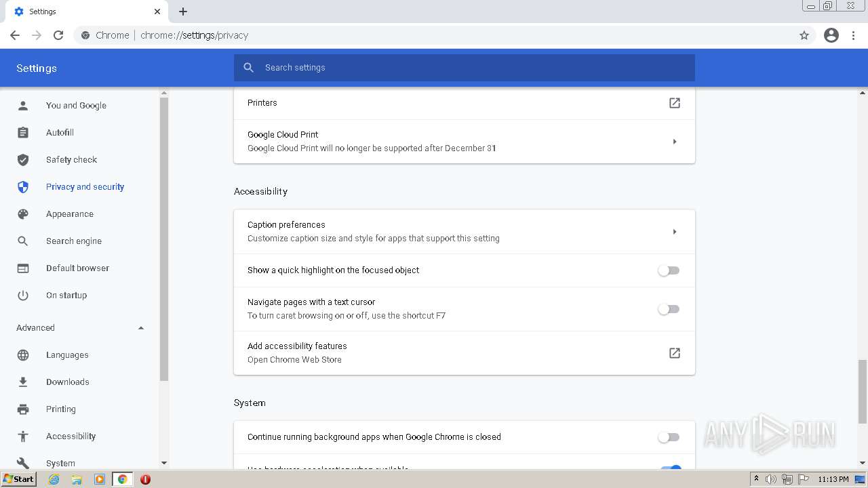Open media player from taskbar
This screenshot has height=488, width=868.
(100, 479)
